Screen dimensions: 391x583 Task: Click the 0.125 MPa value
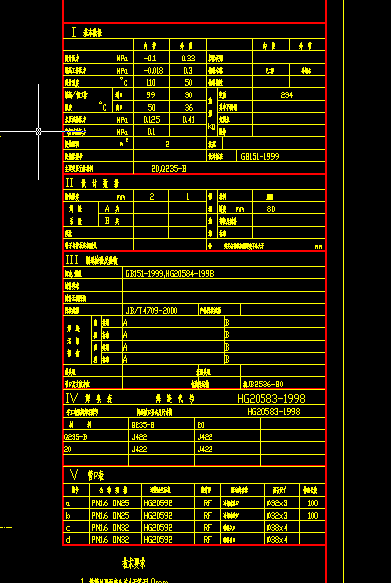click(x=152, y=120)
